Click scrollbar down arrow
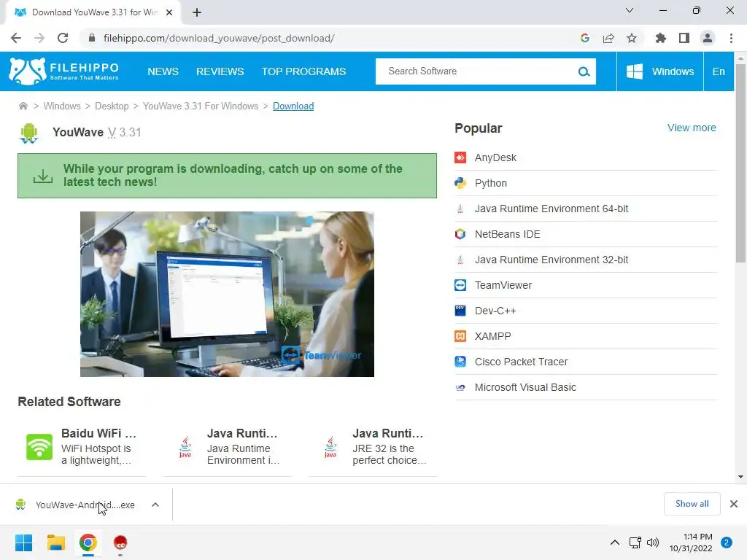Viewport: 747px width, 560px height. tap(740, 476)
